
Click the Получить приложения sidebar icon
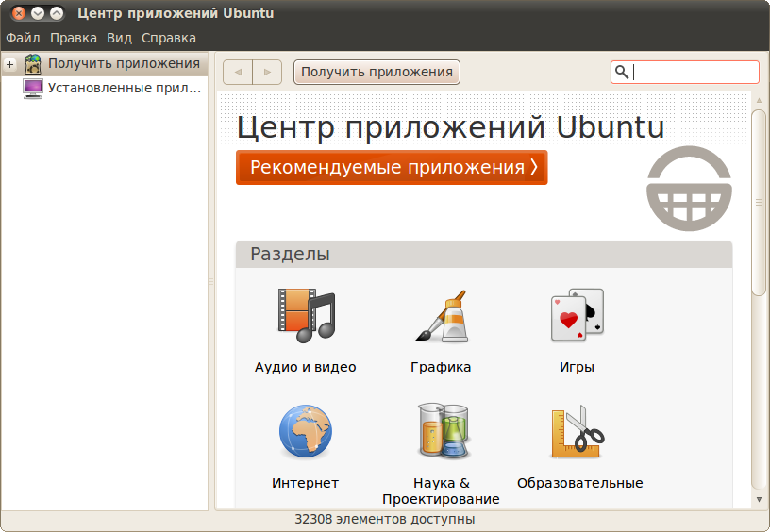(33, 64)
